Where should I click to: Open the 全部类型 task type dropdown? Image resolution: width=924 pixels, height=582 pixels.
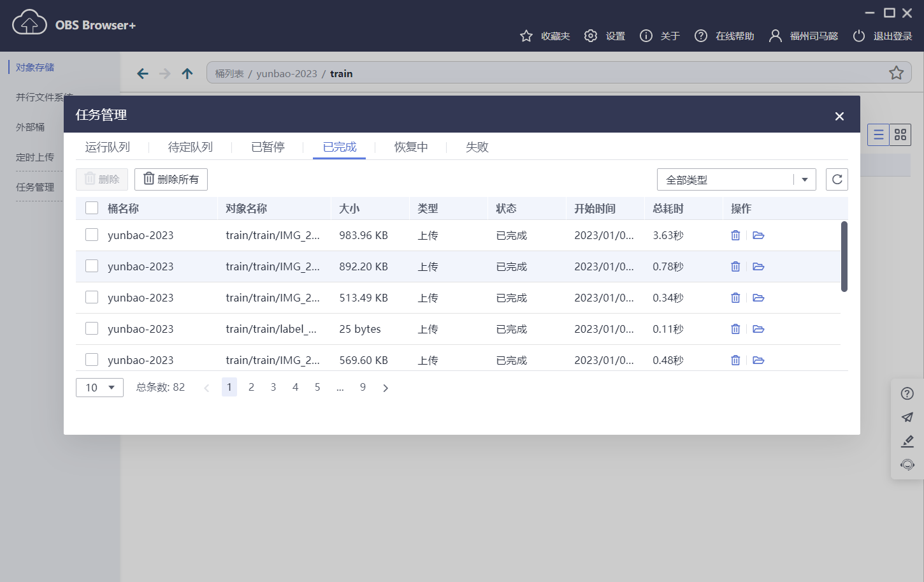pyautogui.click(x=737, y=180)
